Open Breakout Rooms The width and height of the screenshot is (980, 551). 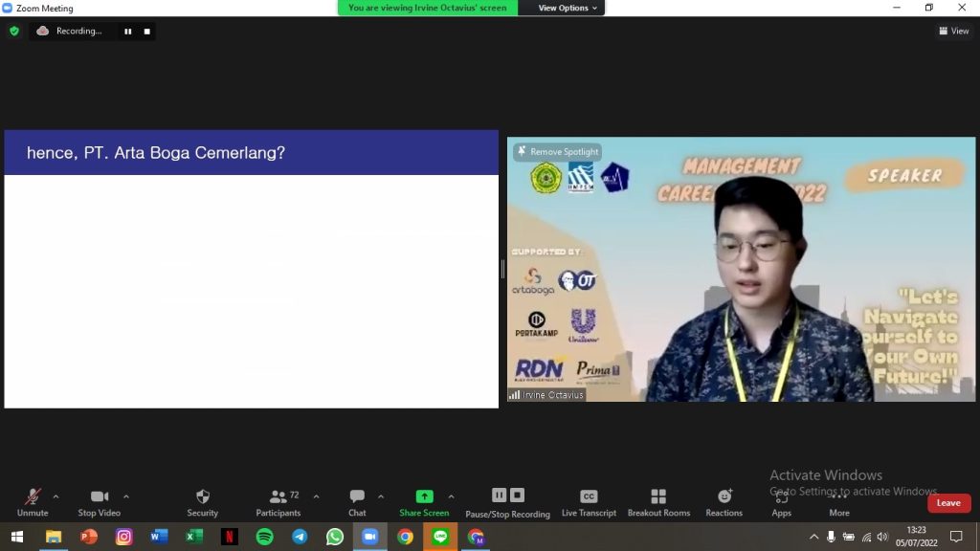pos(658,497)
